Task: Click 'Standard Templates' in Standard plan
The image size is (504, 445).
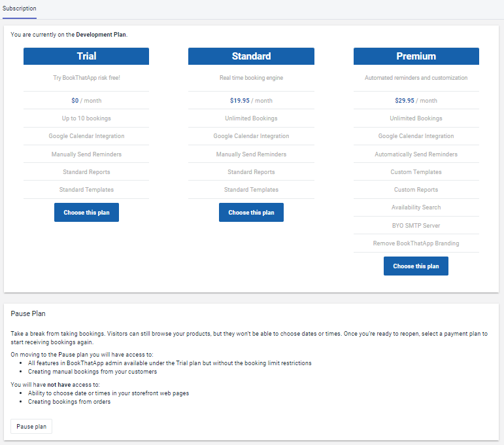Action: (252, 190)
